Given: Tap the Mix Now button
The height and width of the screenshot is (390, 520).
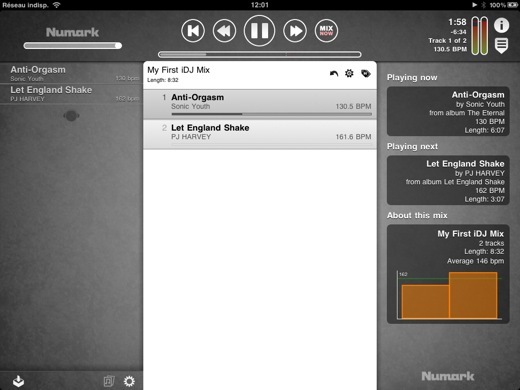Looking at the screenshot, I should 326,31.
